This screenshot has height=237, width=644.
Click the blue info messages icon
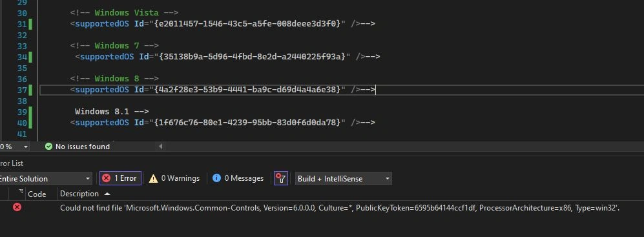tap(216, 178)
